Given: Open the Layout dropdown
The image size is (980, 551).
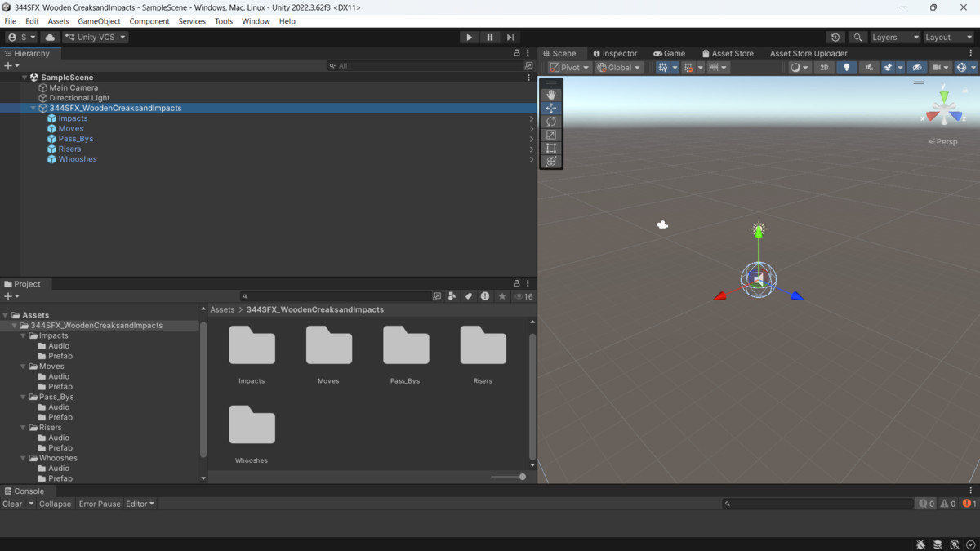Looking at the screenshot, I should [947, 38].
